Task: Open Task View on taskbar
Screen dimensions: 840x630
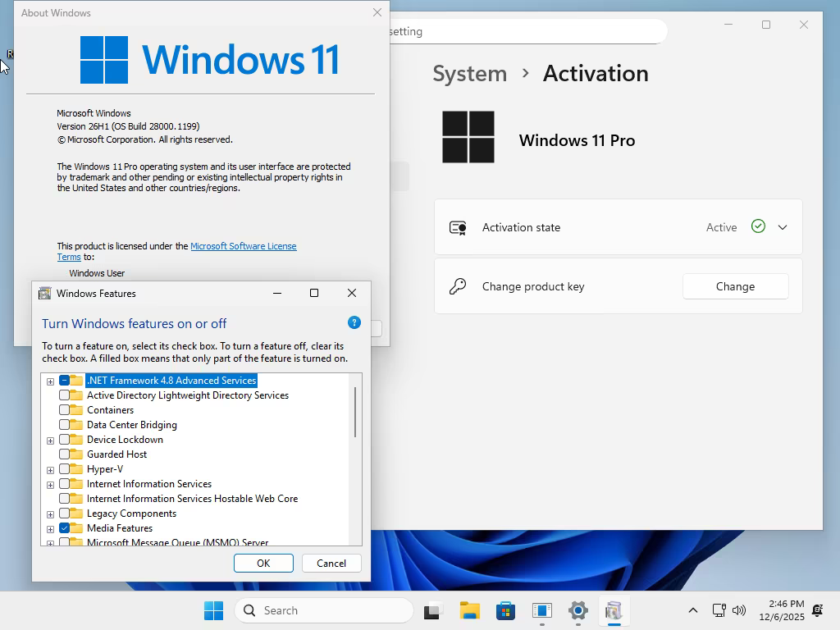Action: pyautogui.click(x=433, y=610)
